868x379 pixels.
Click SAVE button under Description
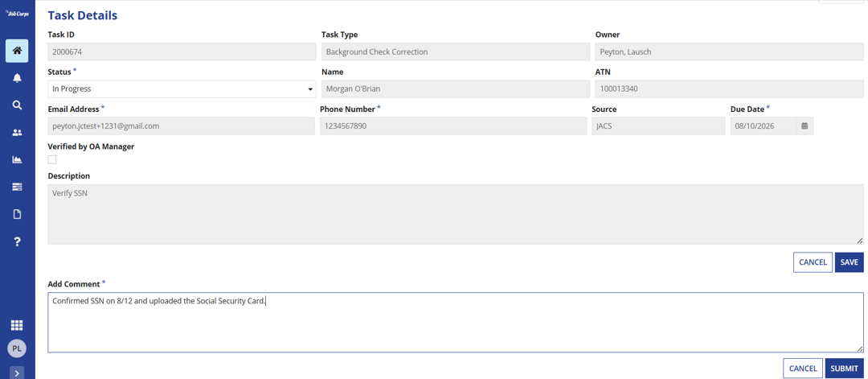pyautogui.click(x=850, y=262)
